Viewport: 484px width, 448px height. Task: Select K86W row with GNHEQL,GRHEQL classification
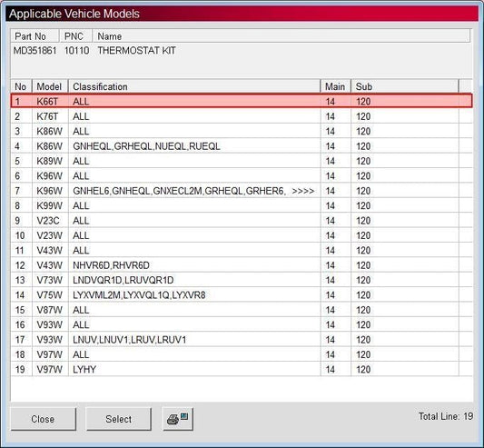242,146
